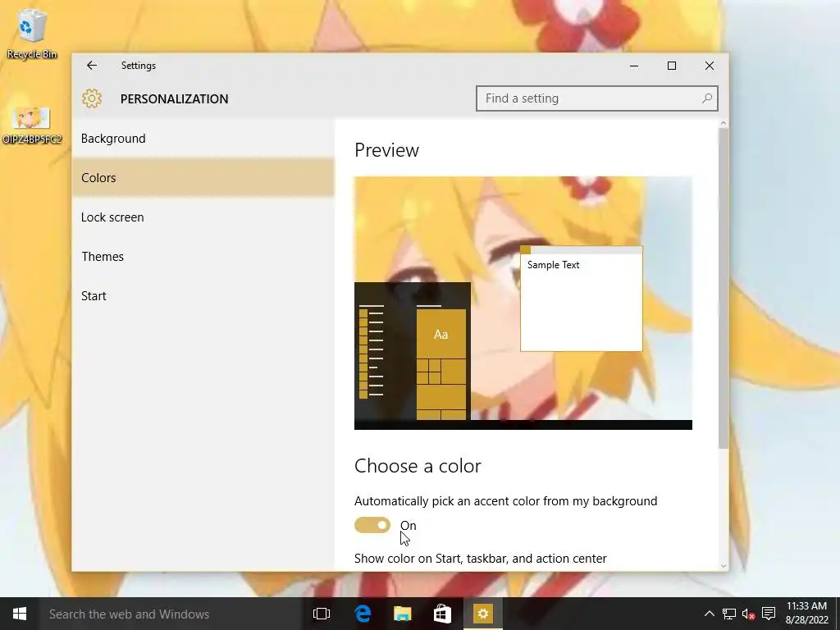Click the Aa tile in the preview
This screenshot has height=630, width=840.
pos(441,335)
